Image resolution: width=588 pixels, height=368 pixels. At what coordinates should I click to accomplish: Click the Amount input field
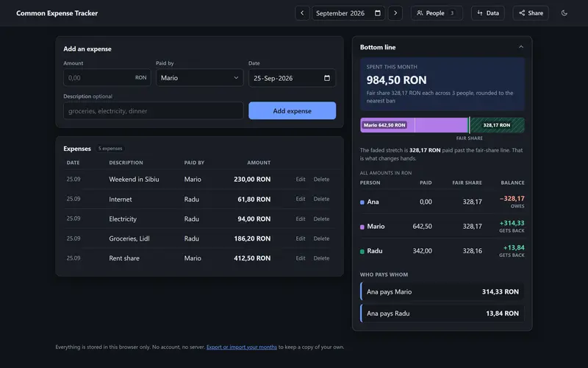click(x=107, y=78)
